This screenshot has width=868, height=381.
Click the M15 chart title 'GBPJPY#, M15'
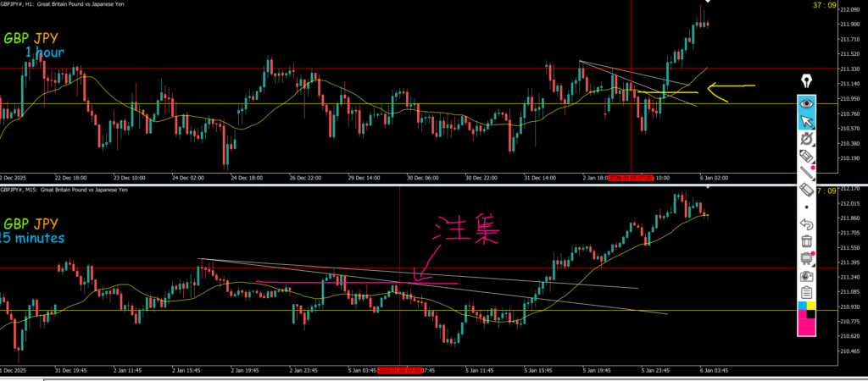pyautogui.click(x=19, y=190)
